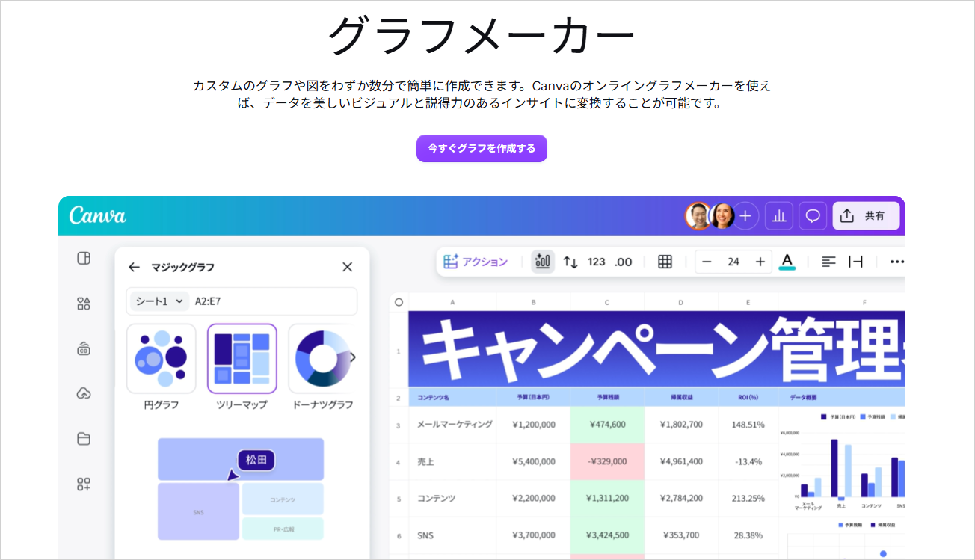Decrease font size with the minus button
Image resolution: width=975 pixels, height=560 pixels.
tap(707, 262)
